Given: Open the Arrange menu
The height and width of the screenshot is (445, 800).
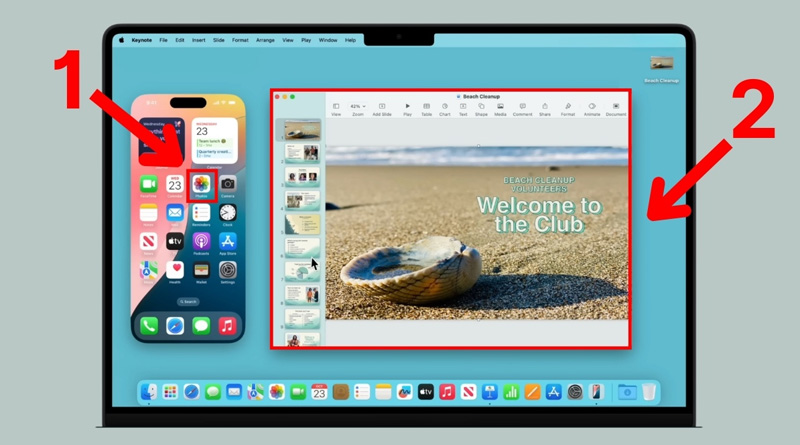Looking at the screenshot, I should pos(265,40).
